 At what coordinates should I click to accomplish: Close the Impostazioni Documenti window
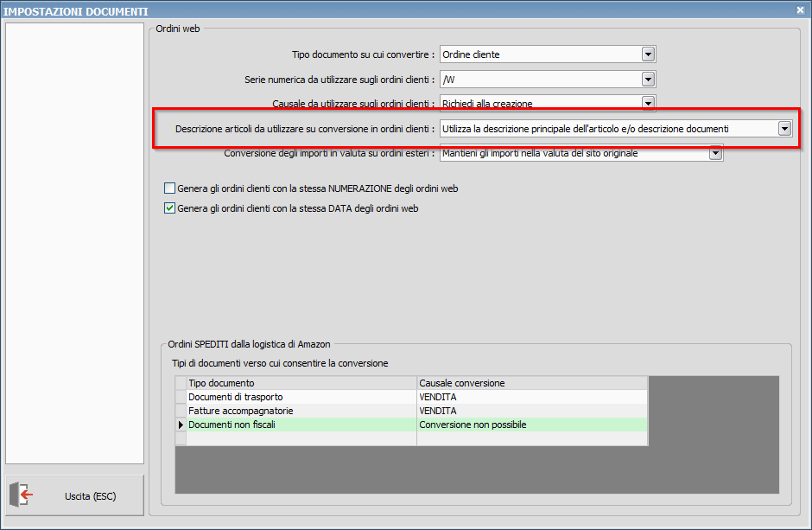[x=800, y=10]
